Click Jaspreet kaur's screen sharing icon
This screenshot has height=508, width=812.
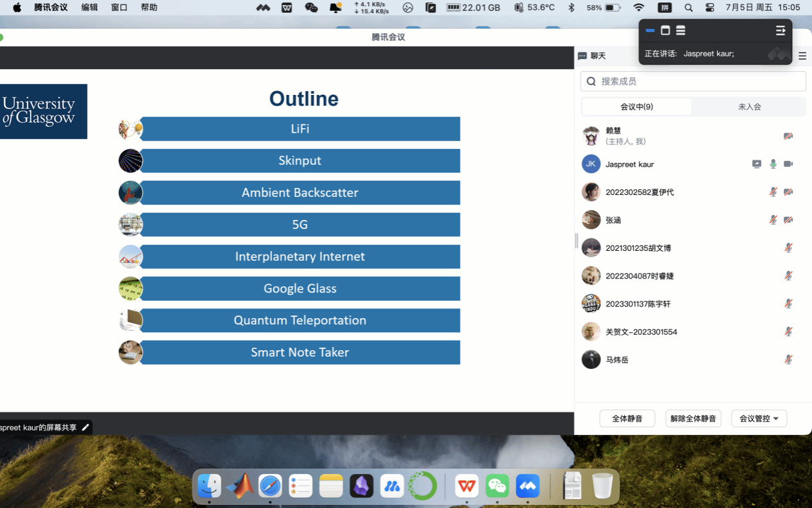tap(757, 164)
